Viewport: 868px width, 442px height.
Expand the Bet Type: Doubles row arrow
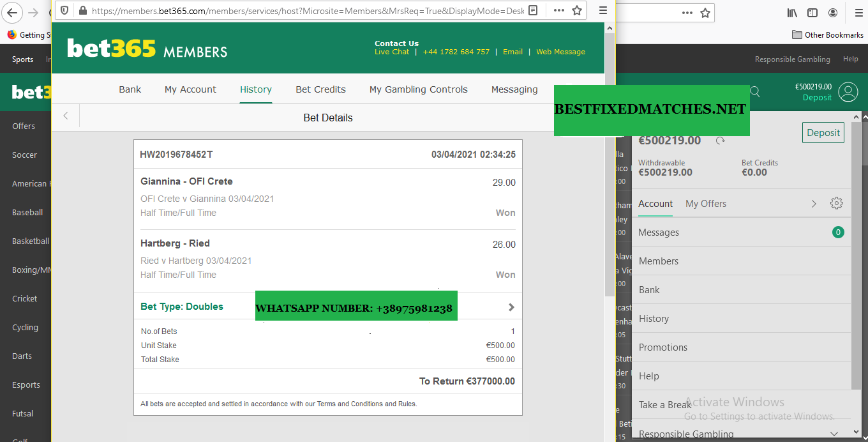click(x=511, y=307)
